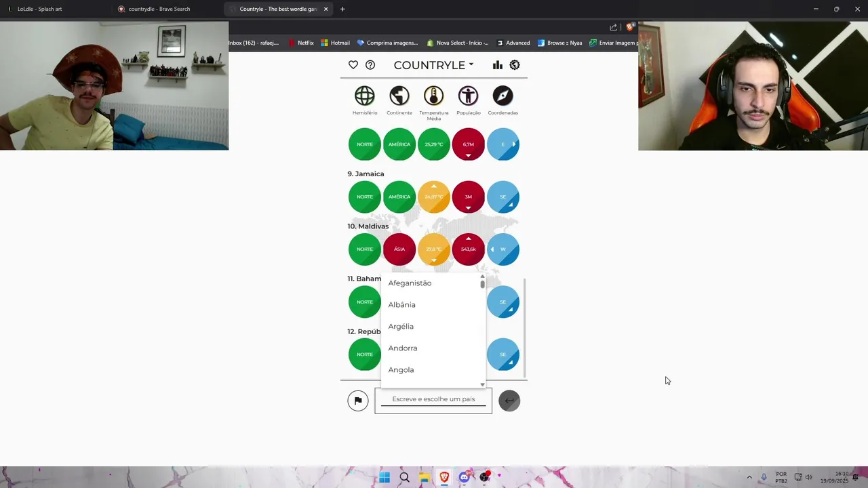Click the heart favorite icon
This screenshot has height=488, width=868.
coord(353,65)
